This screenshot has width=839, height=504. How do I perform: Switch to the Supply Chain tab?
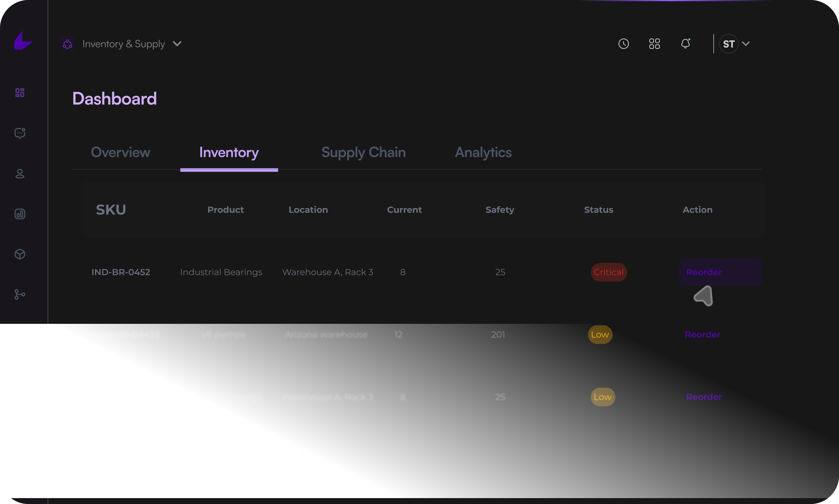(x=364, y=152)
